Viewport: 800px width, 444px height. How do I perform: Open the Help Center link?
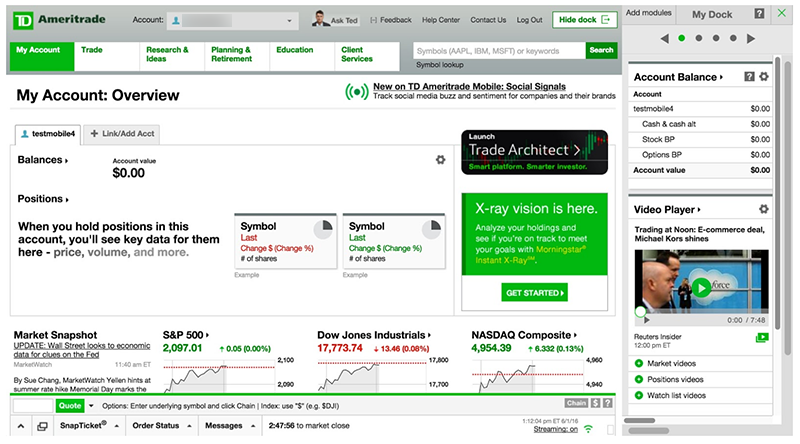pyautogui.click(x=441, y=20)
